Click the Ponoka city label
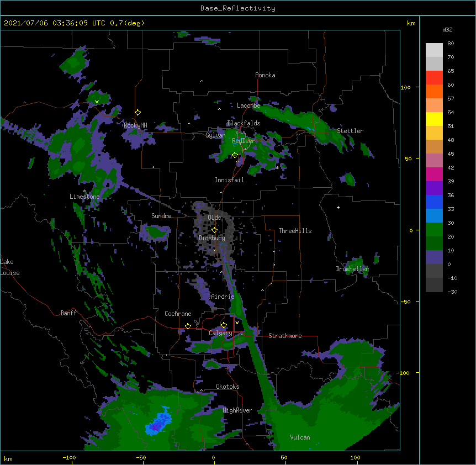The image size is (476, 465). pos(265,75)
